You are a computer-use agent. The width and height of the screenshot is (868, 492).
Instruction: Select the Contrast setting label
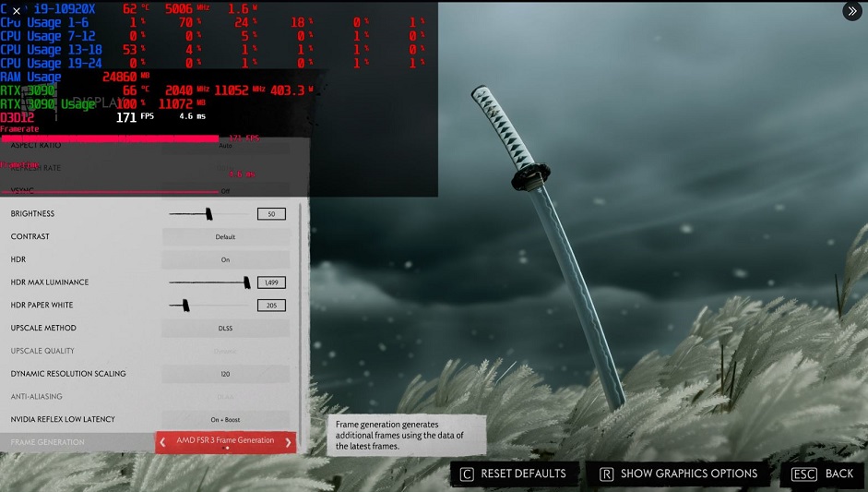point(30,236)
